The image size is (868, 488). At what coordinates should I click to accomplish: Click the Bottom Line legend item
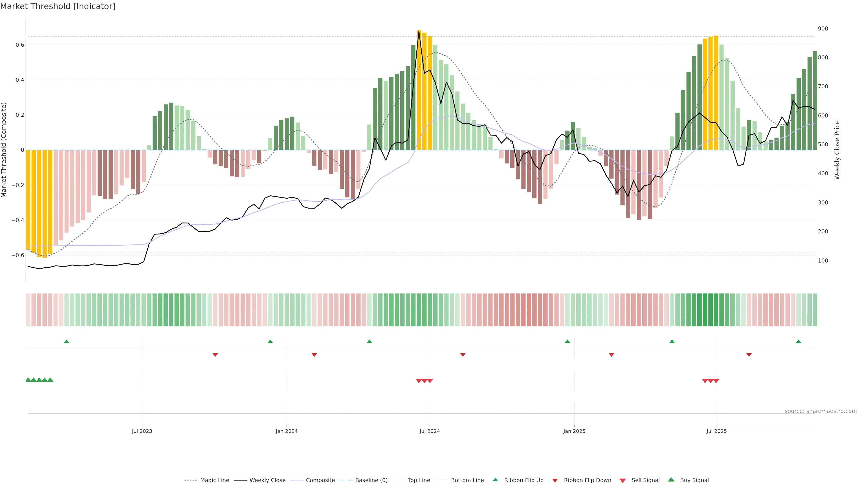467,480
